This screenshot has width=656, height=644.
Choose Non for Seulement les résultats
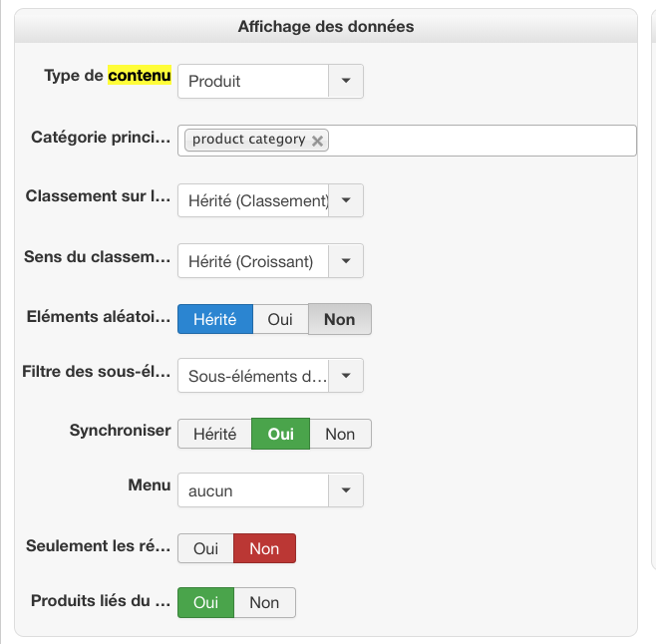[264, 548]
